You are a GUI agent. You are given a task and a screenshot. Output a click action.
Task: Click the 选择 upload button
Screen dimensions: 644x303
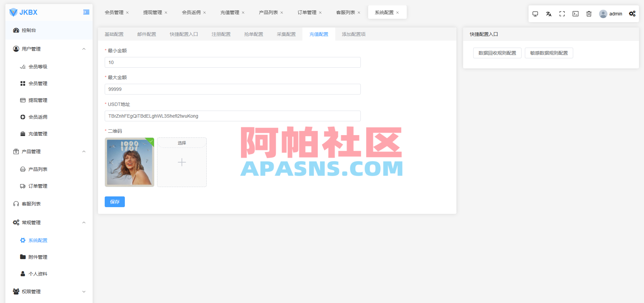[182, 143]
